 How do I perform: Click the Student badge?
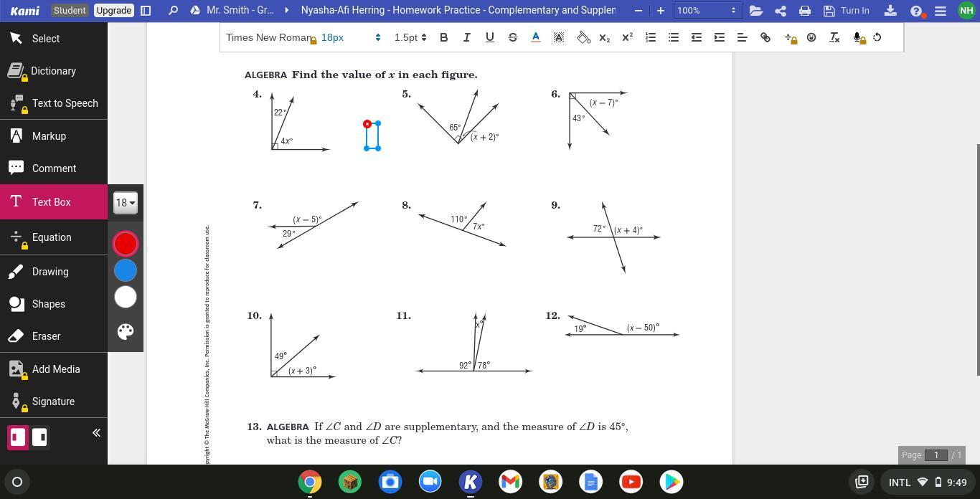[70, 11]
